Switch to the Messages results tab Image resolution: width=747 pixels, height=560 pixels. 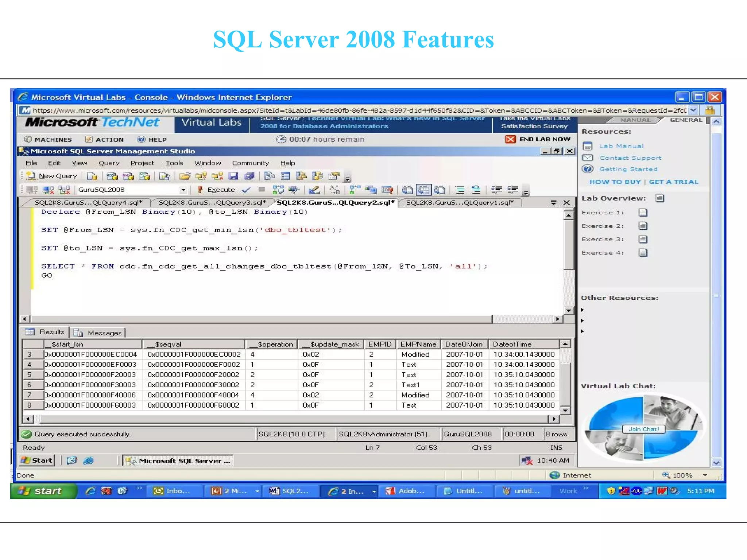click(98, 332)
